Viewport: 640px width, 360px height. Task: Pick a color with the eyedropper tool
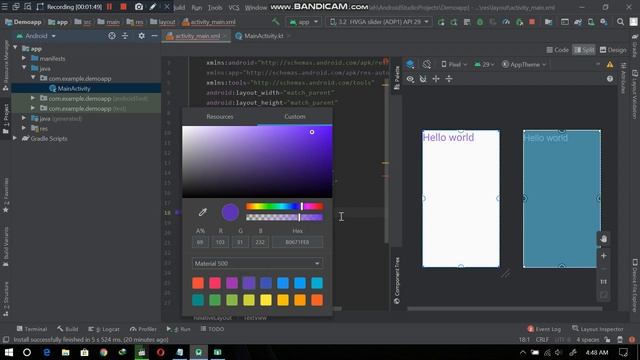[202, 212]
